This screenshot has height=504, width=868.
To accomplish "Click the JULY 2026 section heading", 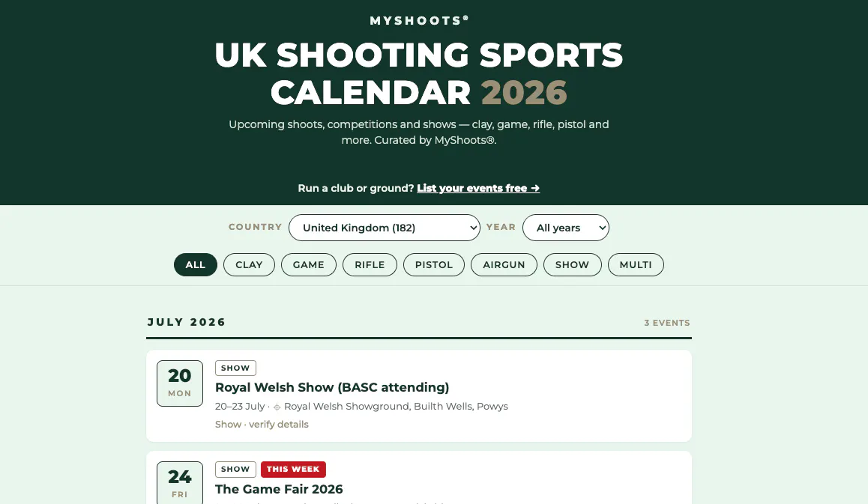I will point(187,322).
